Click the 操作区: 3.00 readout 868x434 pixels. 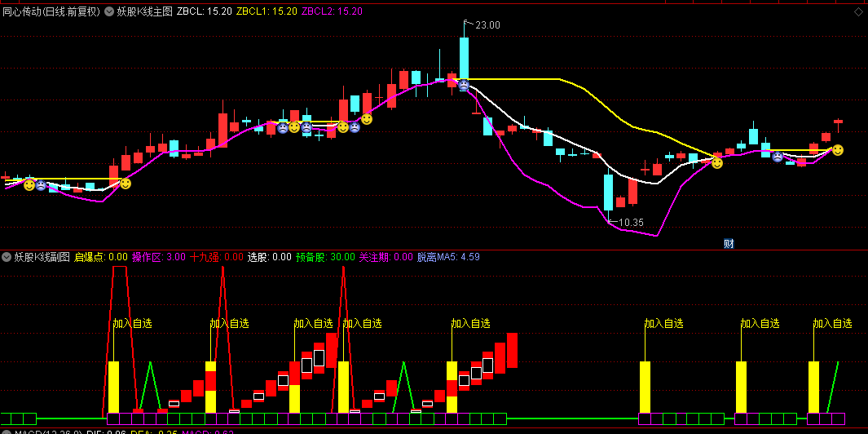point(159,257)
